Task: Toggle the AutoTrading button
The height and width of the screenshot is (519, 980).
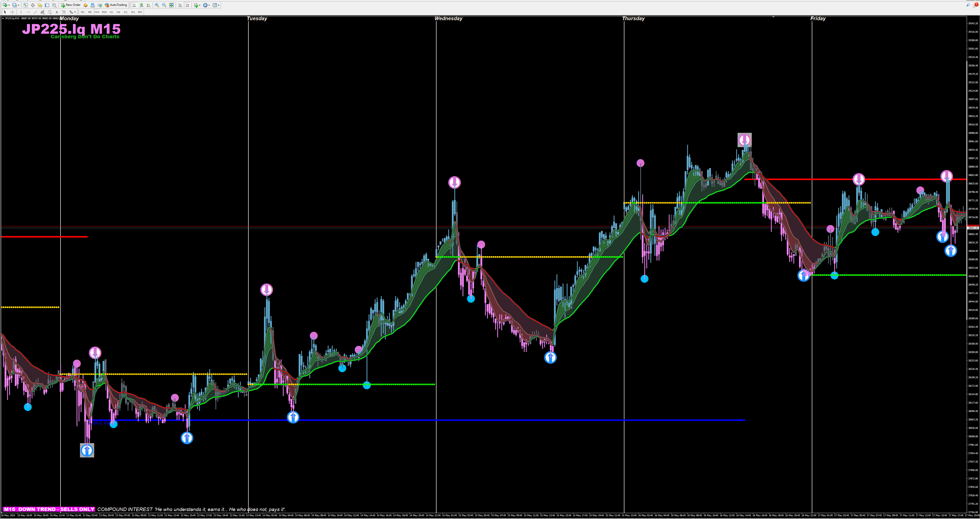Action: (116, 5)
